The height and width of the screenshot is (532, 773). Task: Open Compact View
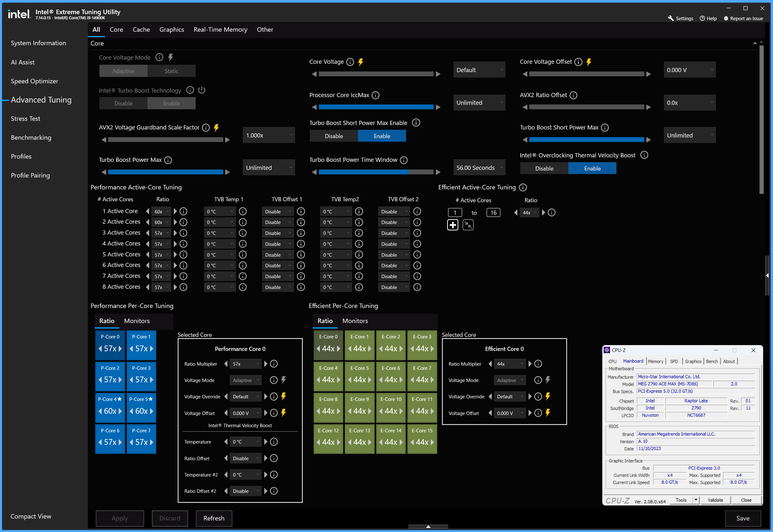click(x=31, y=516)
